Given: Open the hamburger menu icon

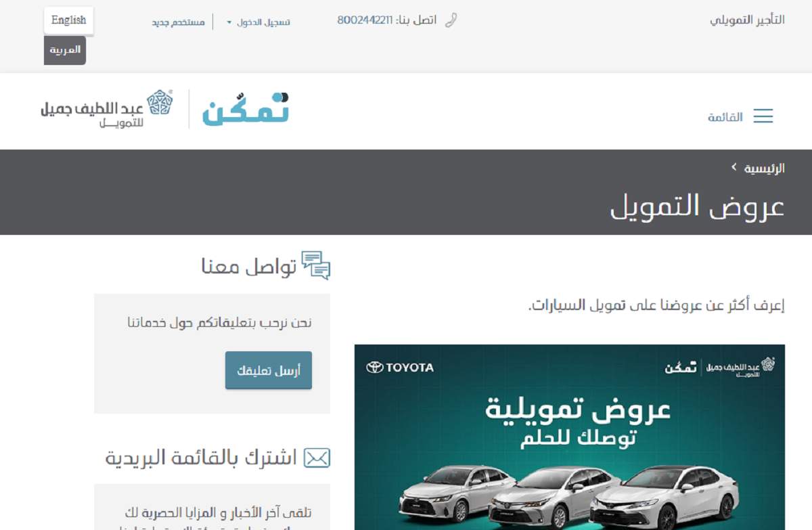Looking at the screenshot, I should [x=763, y=116].
